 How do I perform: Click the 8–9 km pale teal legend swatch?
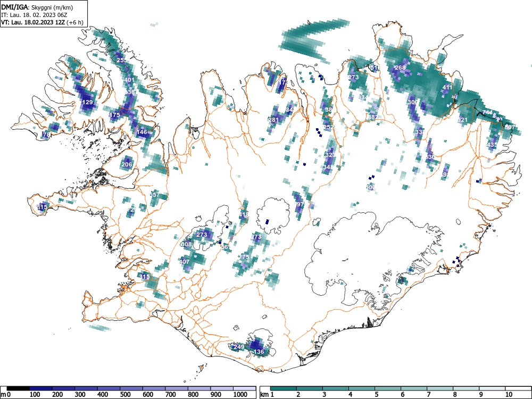[466, 388]
